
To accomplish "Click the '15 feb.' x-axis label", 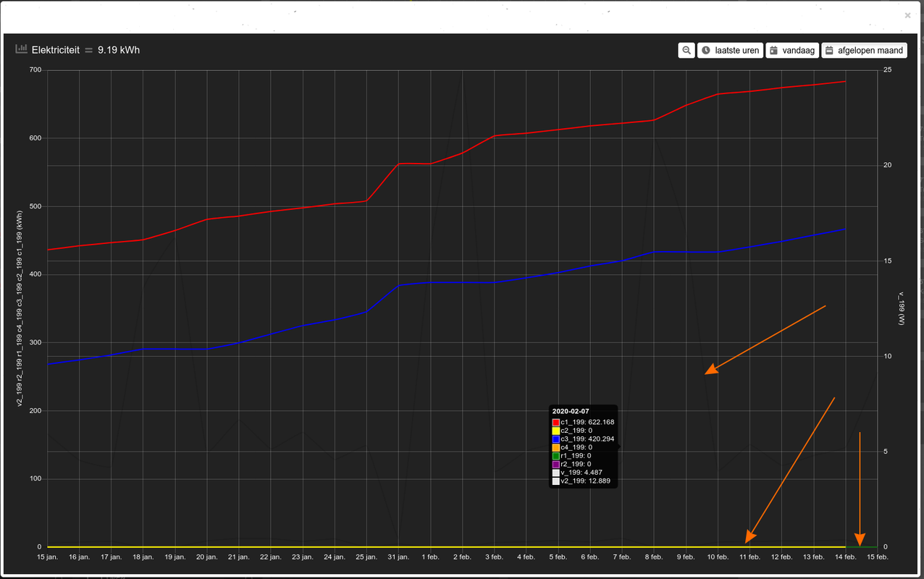I will 877,557.
